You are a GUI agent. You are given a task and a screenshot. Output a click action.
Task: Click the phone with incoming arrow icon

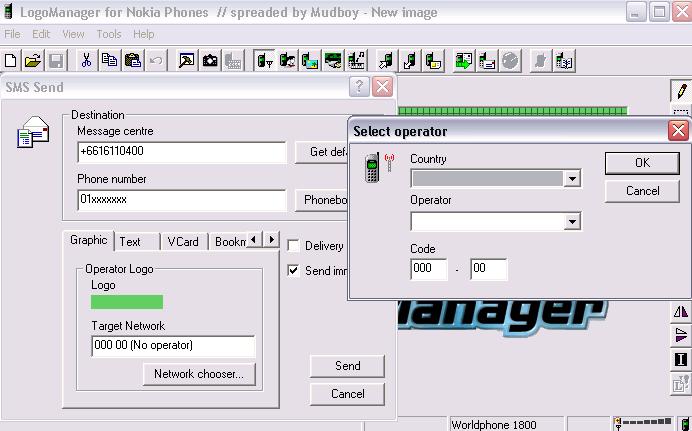pos(386,60)
